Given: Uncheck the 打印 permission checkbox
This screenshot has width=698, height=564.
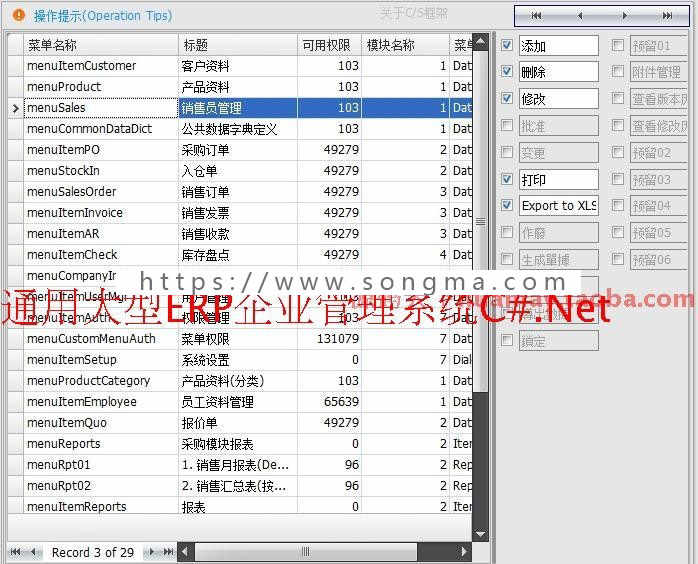Looking at the screenshot, I should point(507,179).
